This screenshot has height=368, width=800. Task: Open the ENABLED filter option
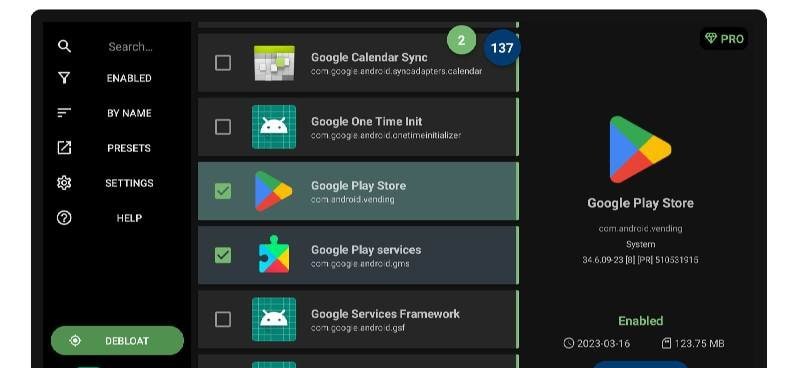[x=129, y=78]
